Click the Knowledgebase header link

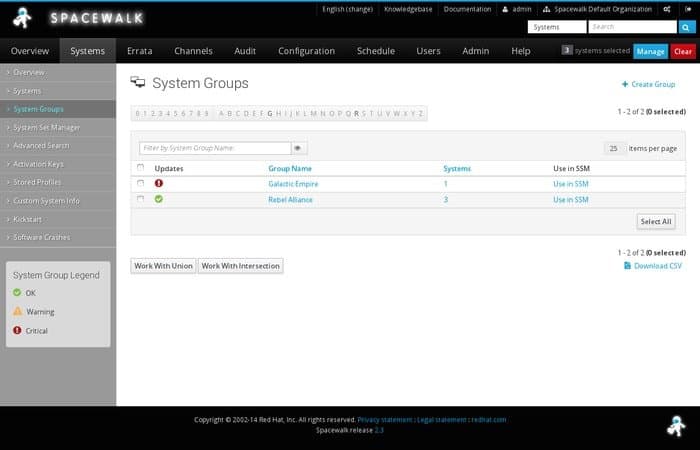coord(408,9)
